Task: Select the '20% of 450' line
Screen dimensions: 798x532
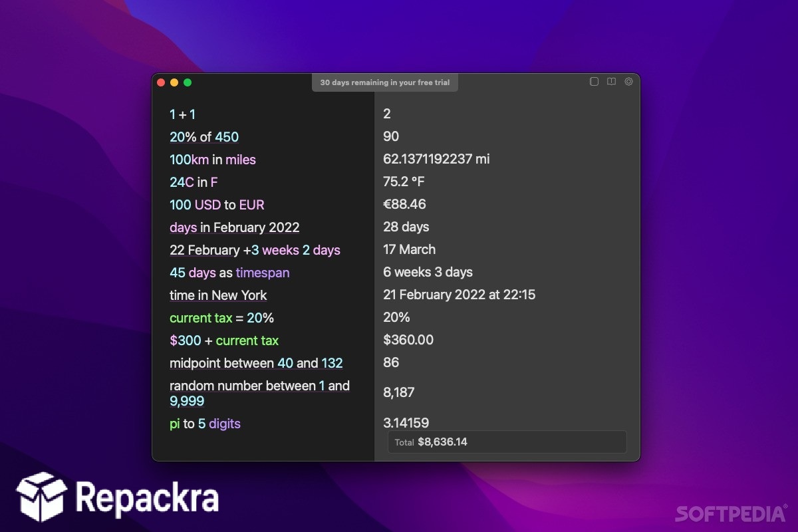Action: [204, 137]
